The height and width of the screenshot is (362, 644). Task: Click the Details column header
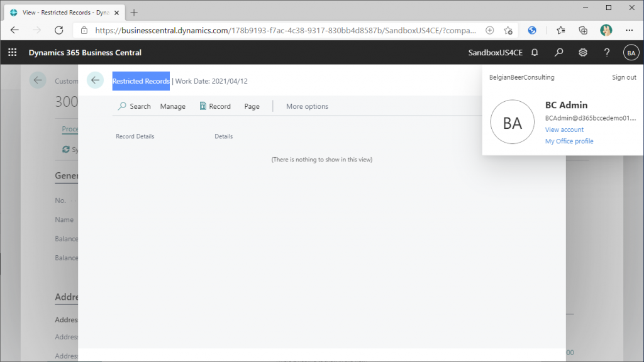point(223,136)
